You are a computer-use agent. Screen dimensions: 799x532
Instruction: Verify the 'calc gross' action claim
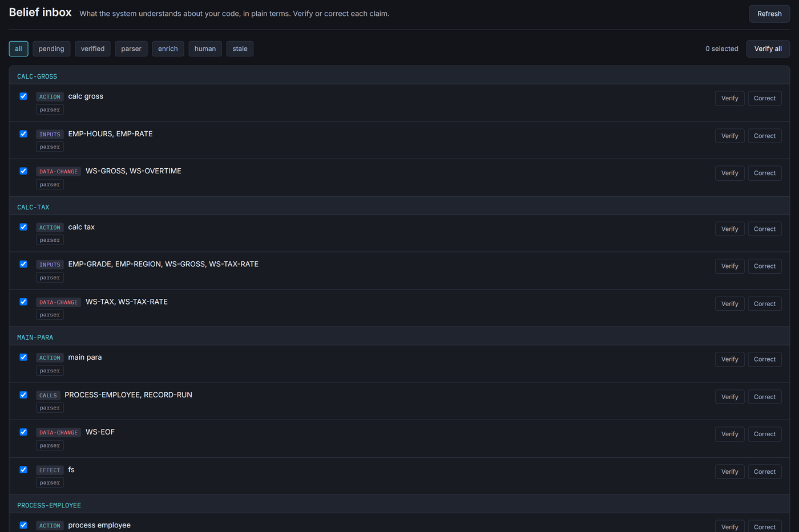click(x=729, y=98)
